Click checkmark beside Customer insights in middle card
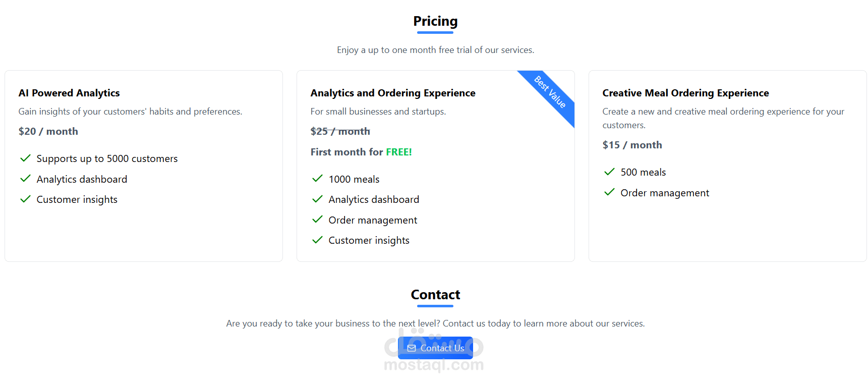The image size is (868, 381). click(317, 240)
